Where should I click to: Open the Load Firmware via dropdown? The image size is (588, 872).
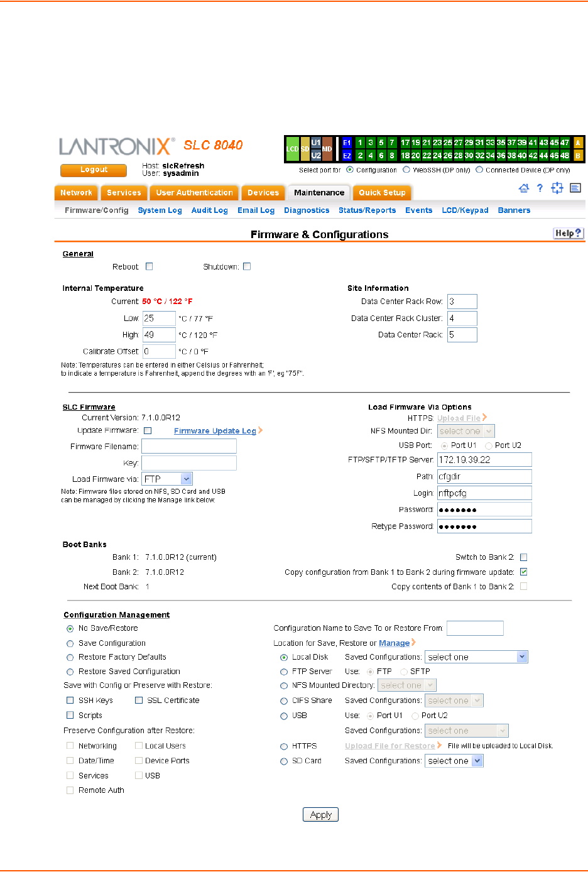tap(167, 479)
